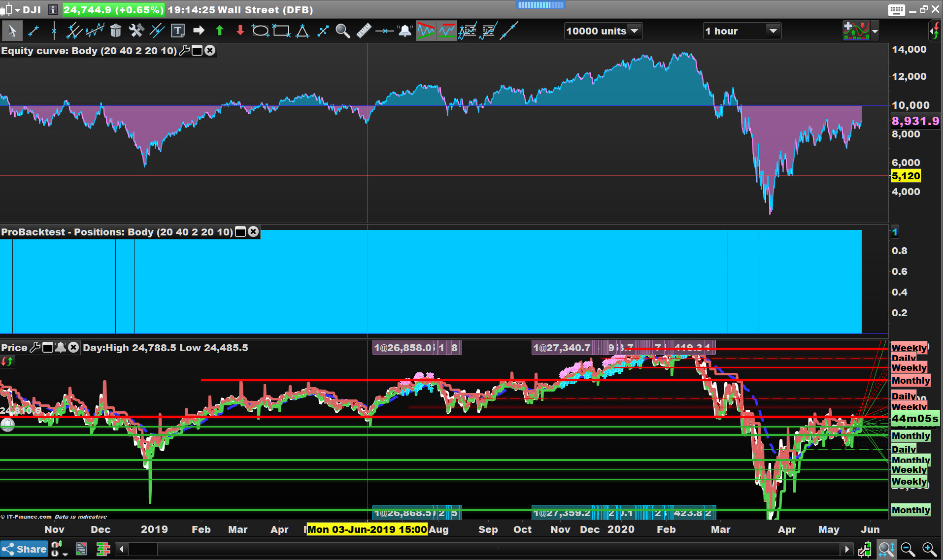Click the alert bell icon in toolbar
The image size is (943, 560).
coord(405,31)
